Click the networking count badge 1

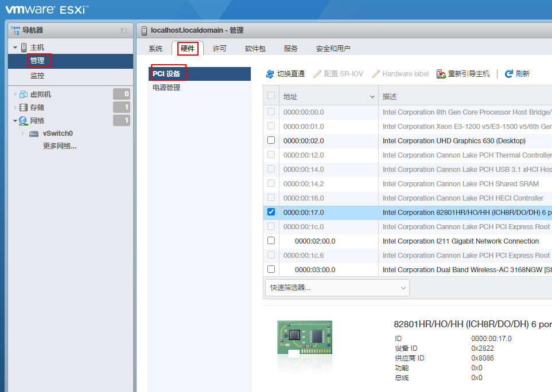[x=122, y=120]
